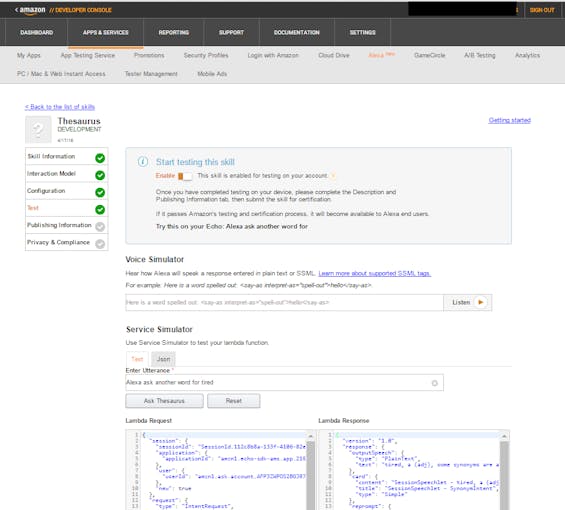Viewport: 565px width, 510px height.
Task: Click the Thesaurus skill placeholder image
Action: (38, 129)
